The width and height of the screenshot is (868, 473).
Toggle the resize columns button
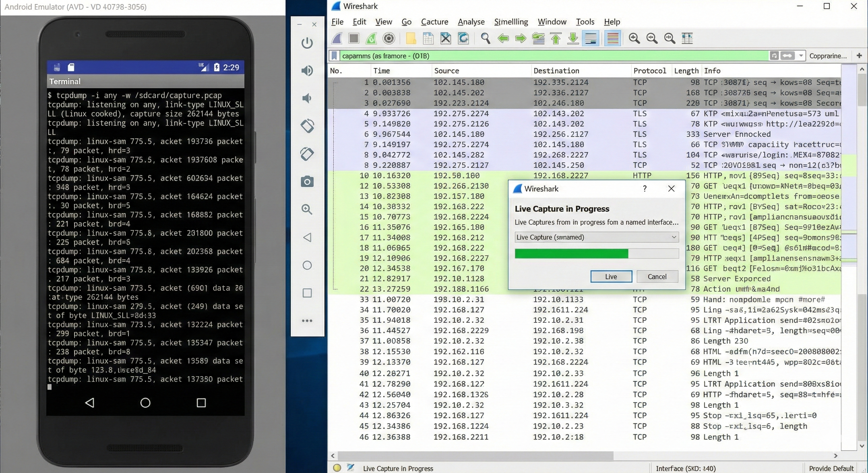tap(687, 38)
